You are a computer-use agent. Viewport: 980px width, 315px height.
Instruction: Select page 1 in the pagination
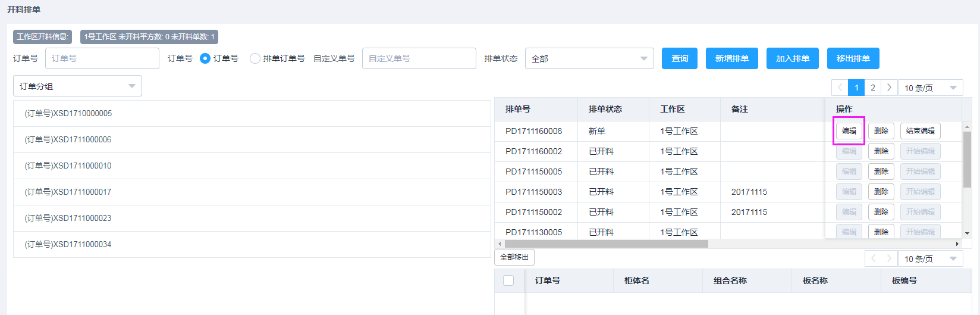[x=856, y=88]
